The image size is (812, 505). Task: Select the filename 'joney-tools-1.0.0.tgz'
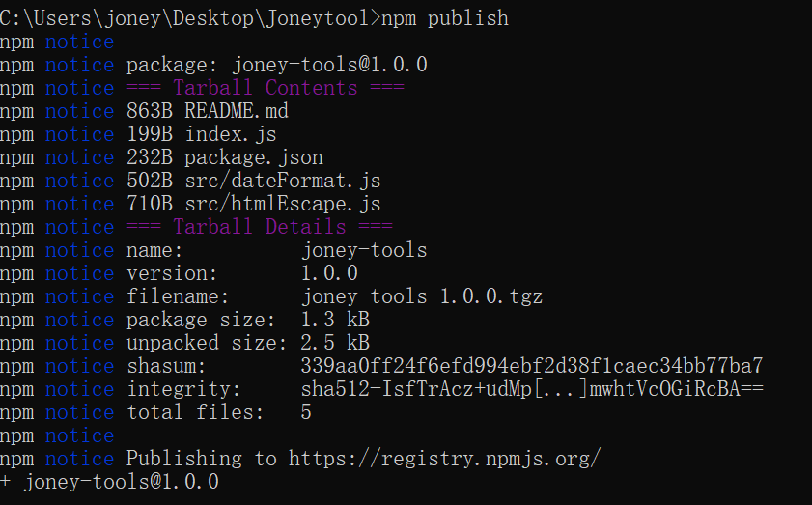click(422, 296)
